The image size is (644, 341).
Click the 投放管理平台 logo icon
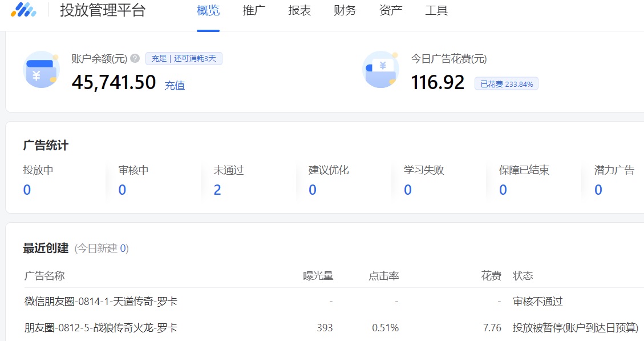(x=24, y=10)
